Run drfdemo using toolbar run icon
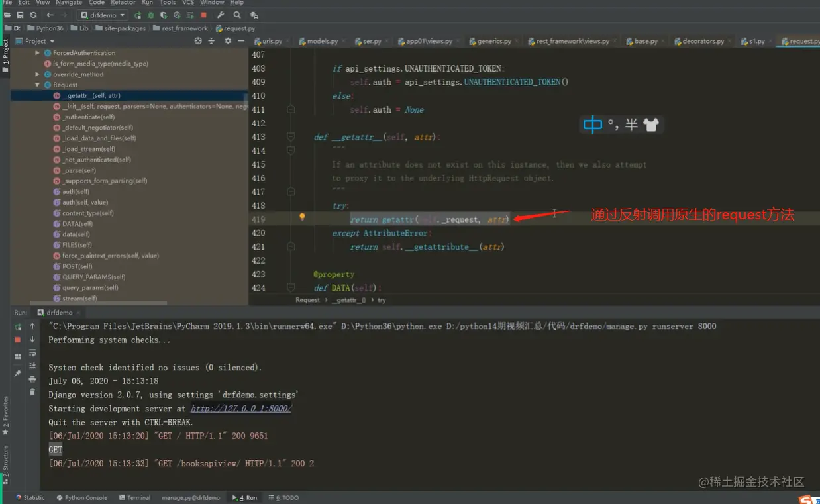 tap(138, 15)
